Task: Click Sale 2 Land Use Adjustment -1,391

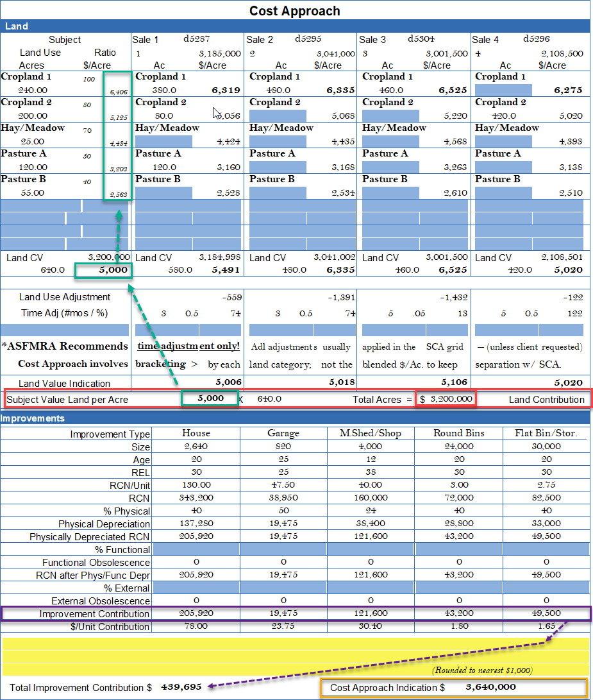Action: [341, 297]
